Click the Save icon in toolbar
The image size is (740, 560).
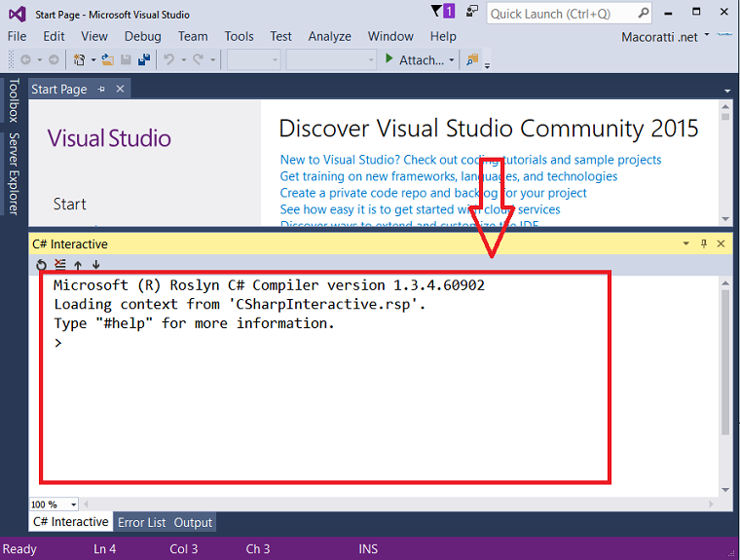(x=126, y=60)
